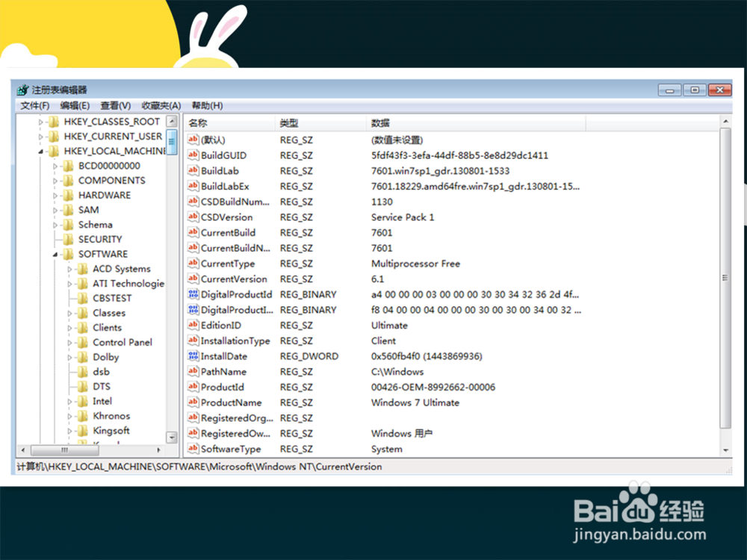Click the Dolby folder icon
The image size is (747, 560).
(x=83, y=357)
